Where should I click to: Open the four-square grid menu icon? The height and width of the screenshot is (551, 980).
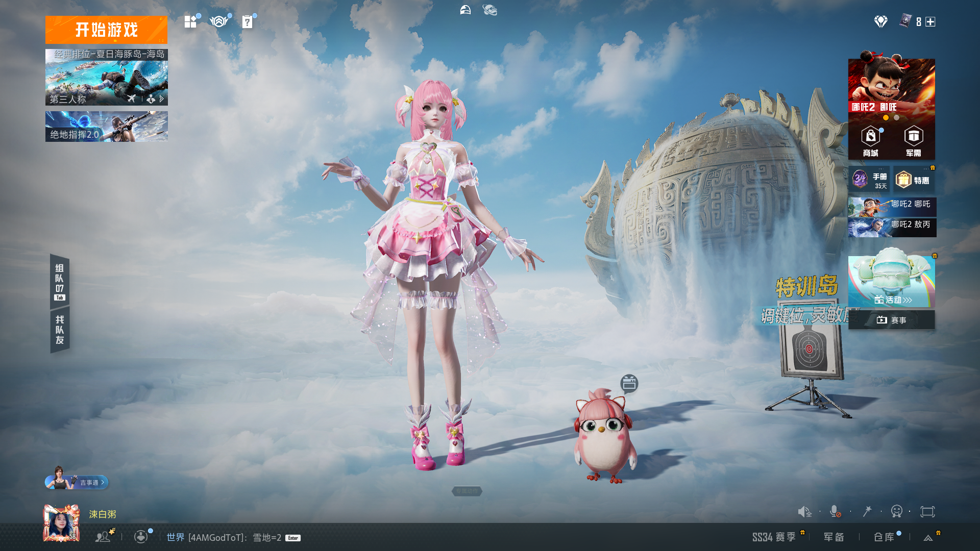click(190, 21)
